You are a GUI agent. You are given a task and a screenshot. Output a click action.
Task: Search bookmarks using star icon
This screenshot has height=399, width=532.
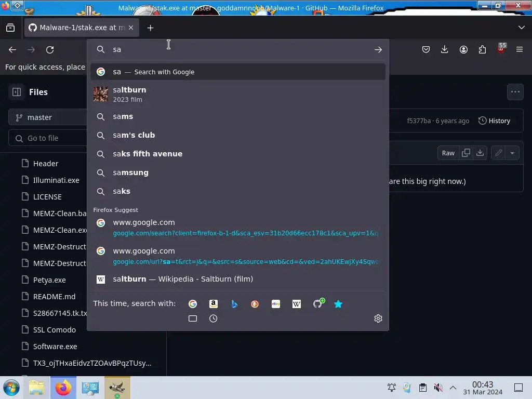[x=338, y=303]
